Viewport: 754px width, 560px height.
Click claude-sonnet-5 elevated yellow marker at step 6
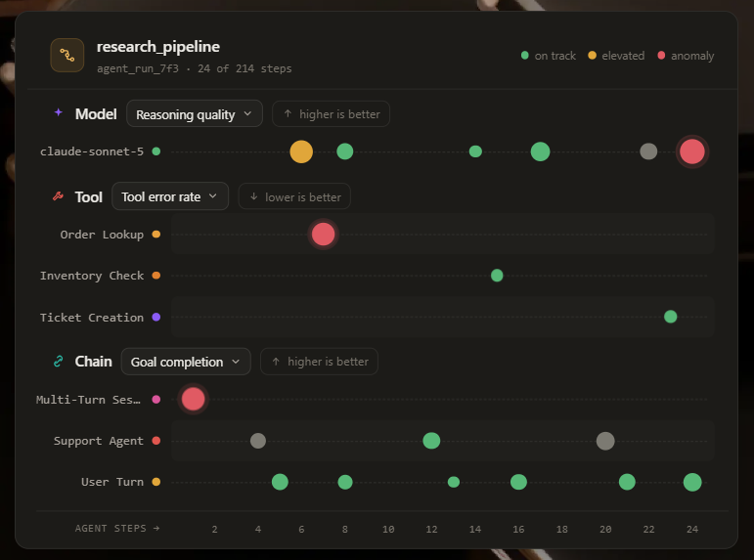coord(301,151)
